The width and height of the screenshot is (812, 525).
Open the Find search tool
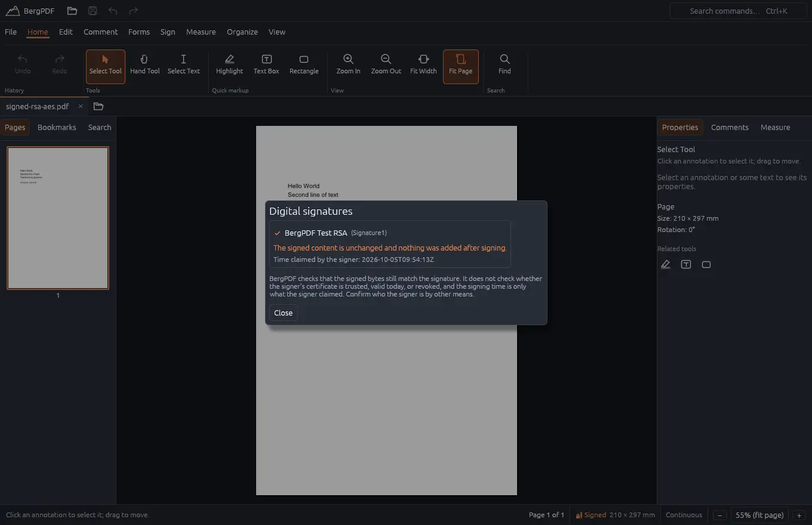pyautogui.click(x=505, y=66)
